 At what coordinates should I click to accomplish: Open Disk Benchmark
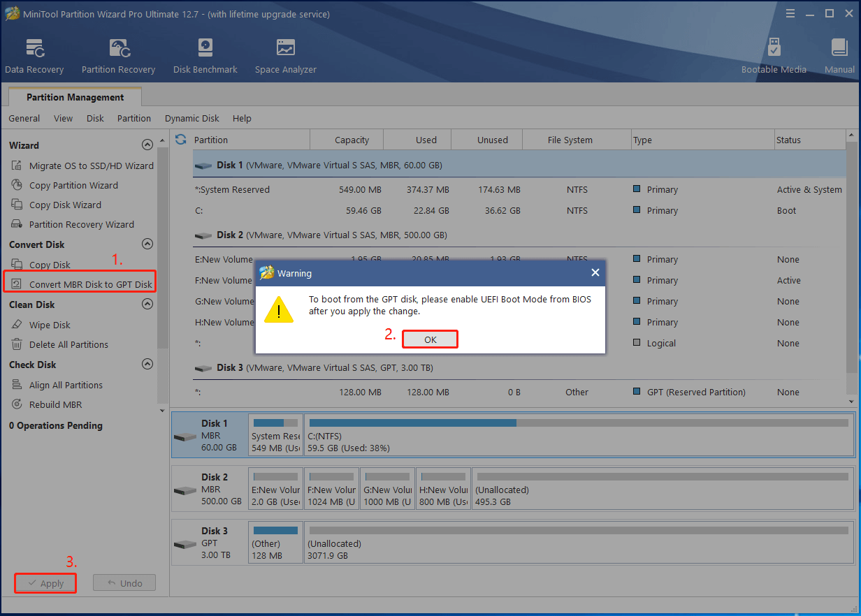[x=205, y=57]
